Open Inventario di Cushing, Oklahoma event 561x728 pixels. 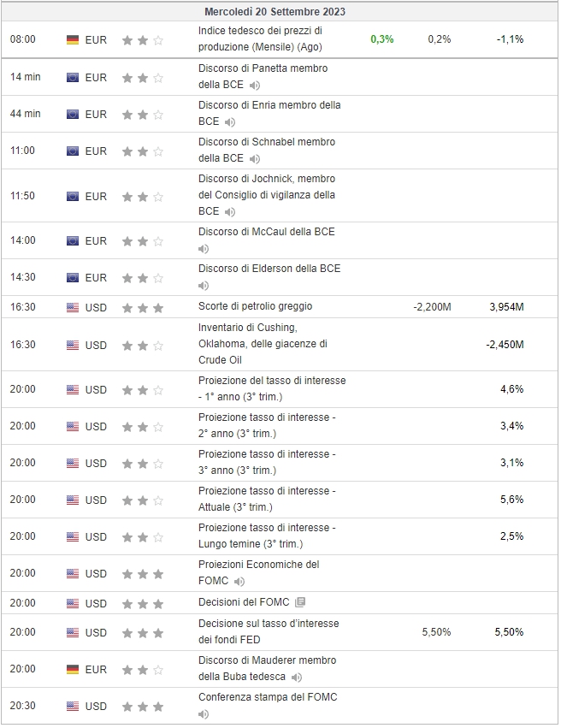click(x=263, y=344)
